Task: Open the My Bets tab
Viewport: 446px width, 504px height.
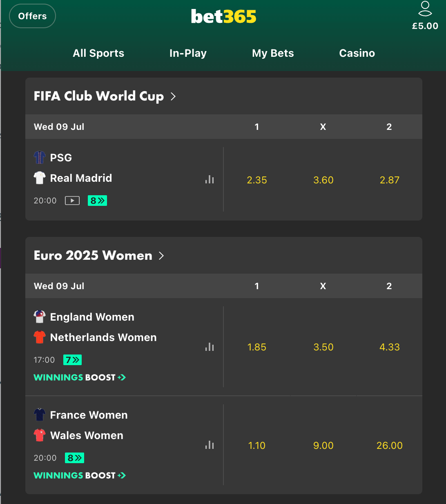Action: [x=273, y=53]
